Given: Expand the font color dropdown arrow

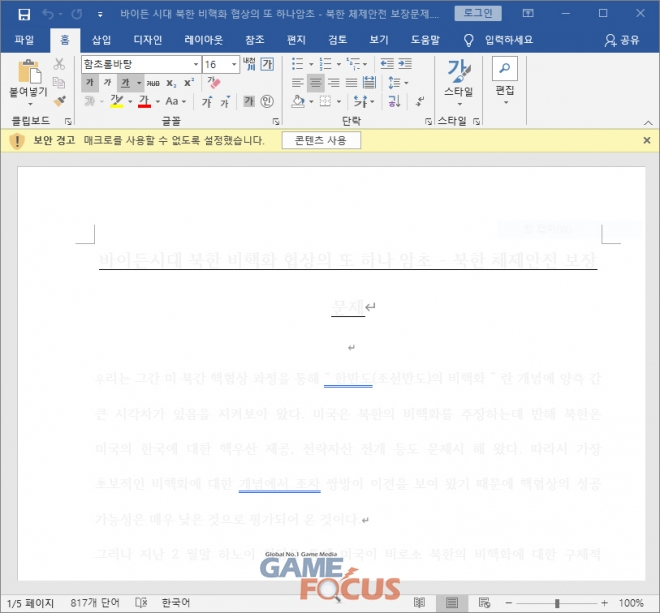Looking at the screenshot, I should 157,102.
